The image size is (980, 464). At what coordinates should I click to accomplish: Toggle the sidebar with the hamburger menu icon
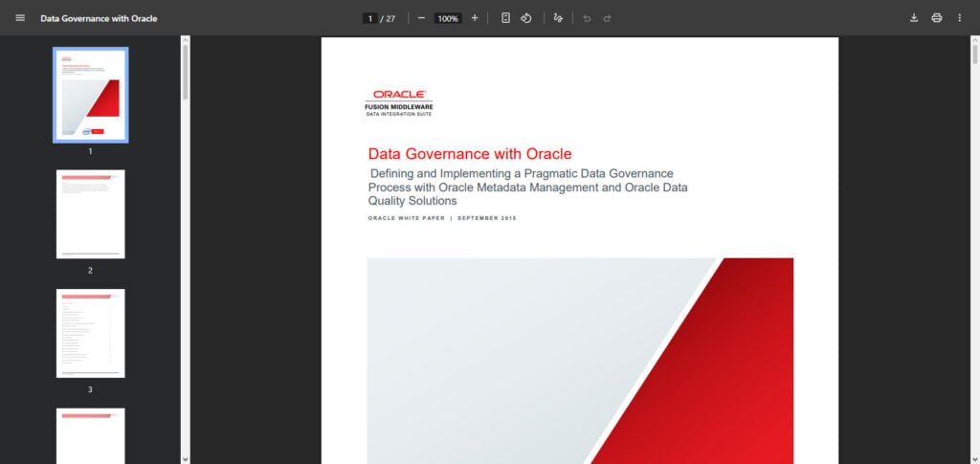click(x=20, y=18)
